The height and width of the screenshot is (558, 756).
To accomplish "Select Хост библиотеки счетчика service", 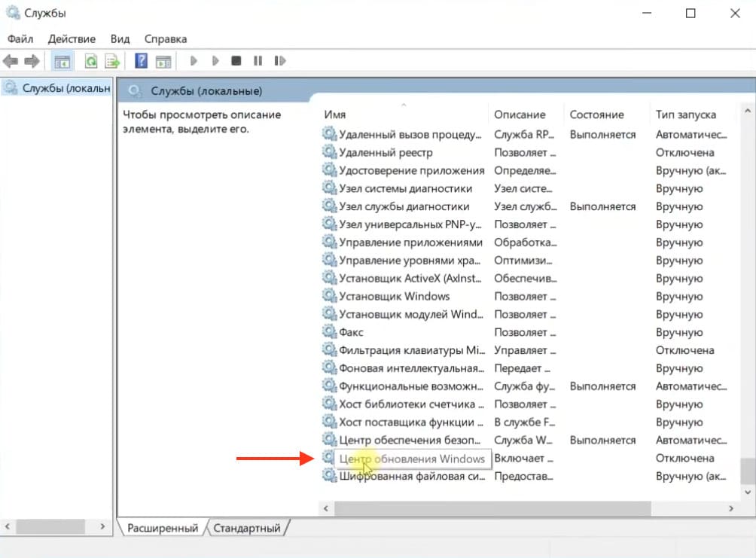I will click(x=525, y=404).
